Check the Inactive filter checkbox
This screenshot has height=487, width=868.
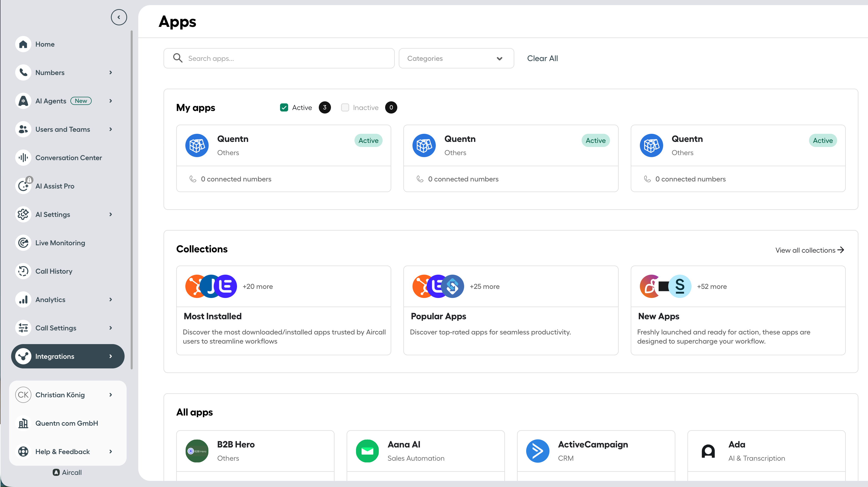[345, 108]
